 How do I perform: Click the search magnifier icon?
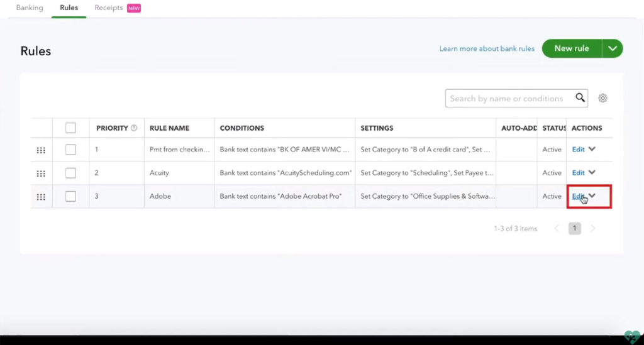point(580,98)
